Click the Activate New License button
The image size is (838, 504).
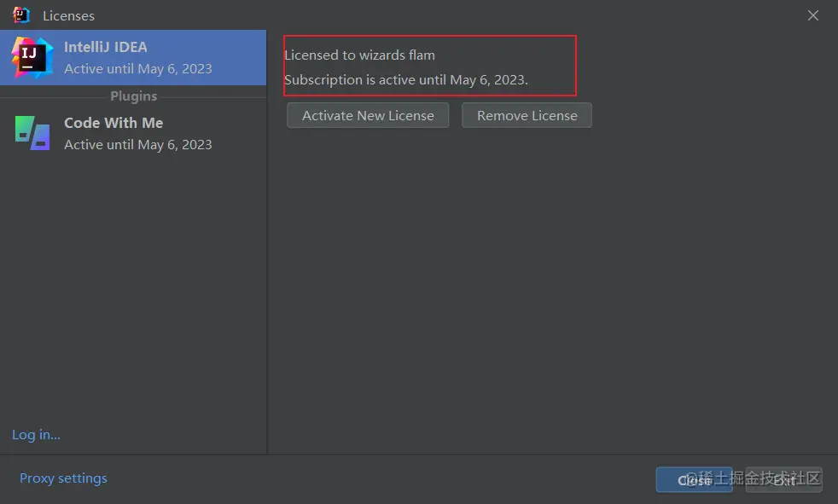coord(367,115)
